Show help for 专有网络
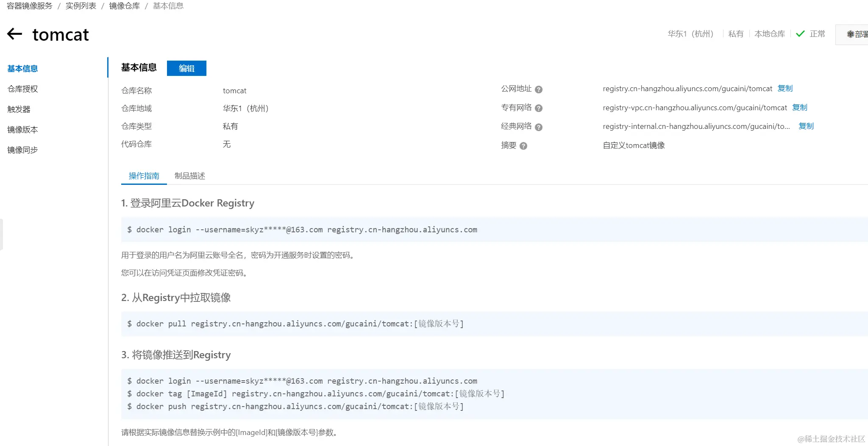Screen dimensions: 868x446 pyautogui.click(x=539, y=108)
